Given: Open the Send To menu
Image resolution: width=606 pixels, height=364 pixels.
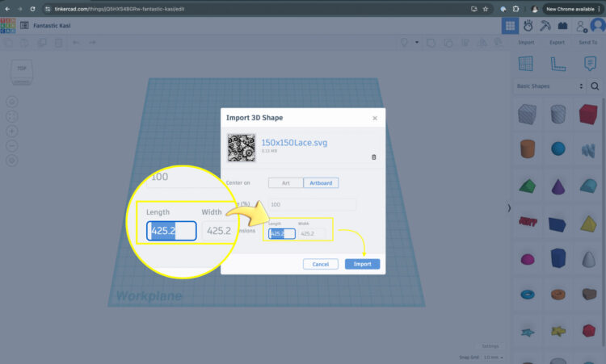Looking at the screenshot, I should click(587, 42).
